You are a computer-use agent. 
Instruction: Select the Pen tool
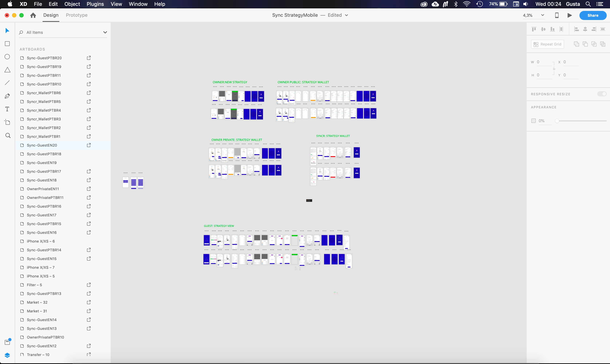coord(7,96)
